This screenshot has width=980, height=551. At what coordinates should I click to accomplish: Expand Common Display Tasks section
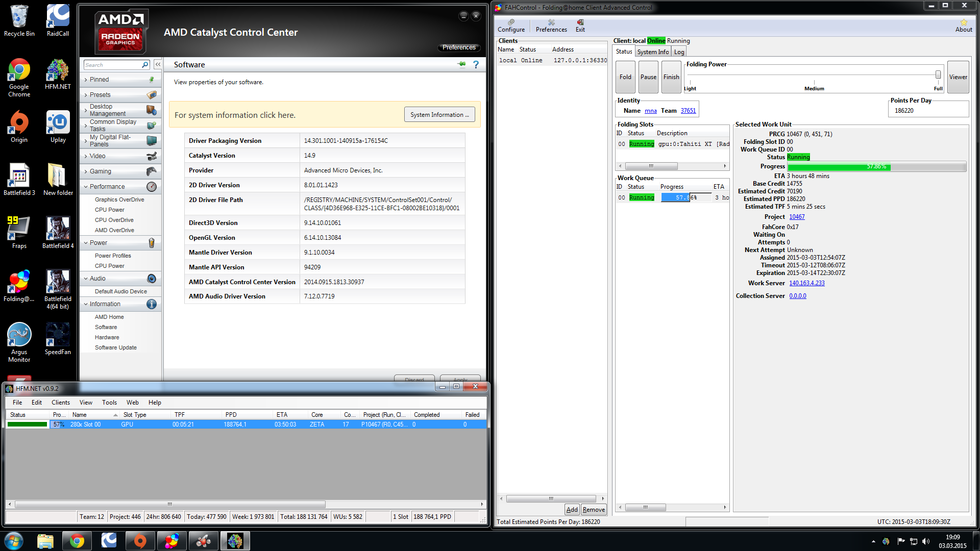pyautogui.click(x=120, y=126)
